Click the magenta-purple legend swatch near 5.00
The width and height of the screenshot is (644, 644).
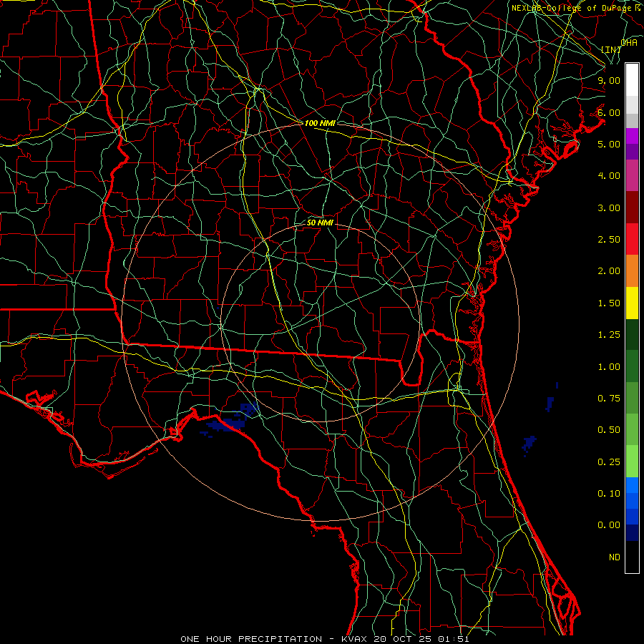[x=632, y=136]
